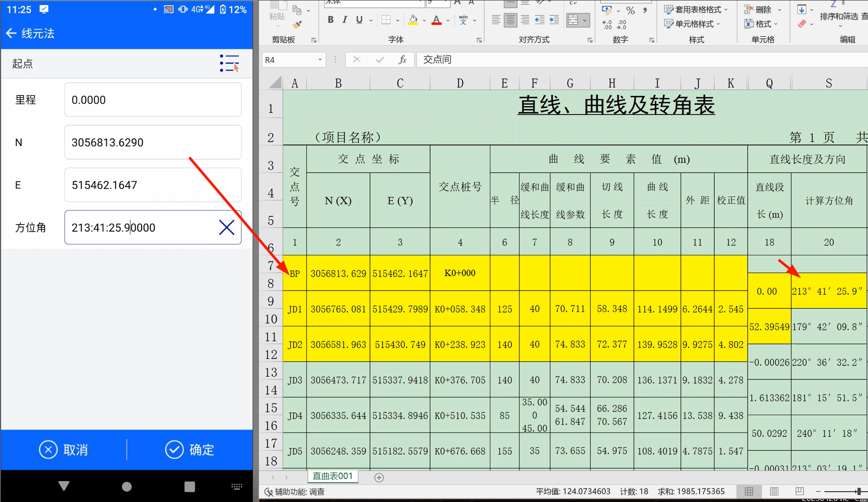Select the 直曲表001 sheet tab
Image resolution: width=868 pixels, height=502 pixels.
pos(333,476)
